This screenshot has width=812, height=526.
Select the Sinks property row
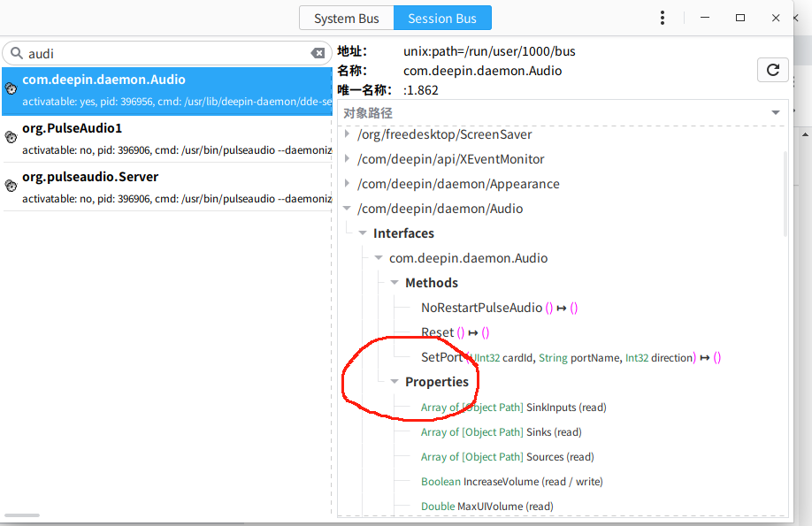coord(502,431)
